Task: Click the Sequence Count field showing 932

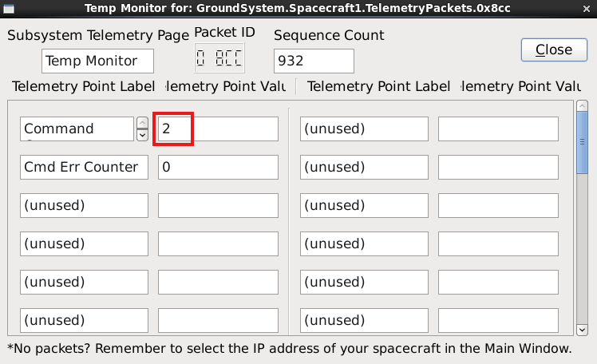Action: pos(314,61)
